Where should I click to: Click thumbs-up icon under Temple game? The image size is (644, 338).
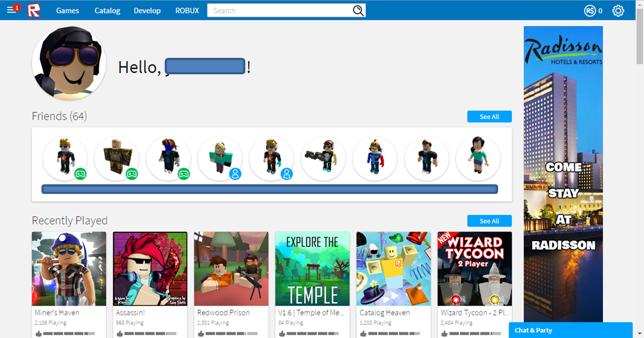(x=282, y=333)
